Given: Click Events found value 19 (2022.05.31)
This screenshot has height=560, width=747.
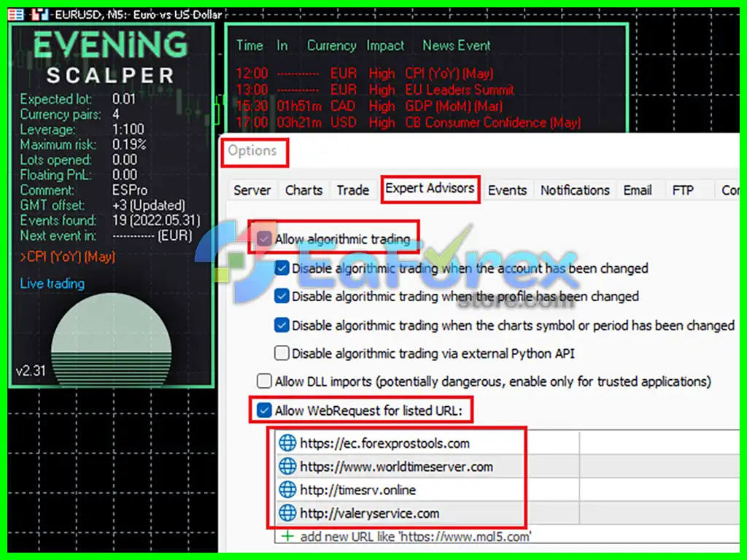Looking at the screenshot, I should pyautogui.click(x=156, y=220).
